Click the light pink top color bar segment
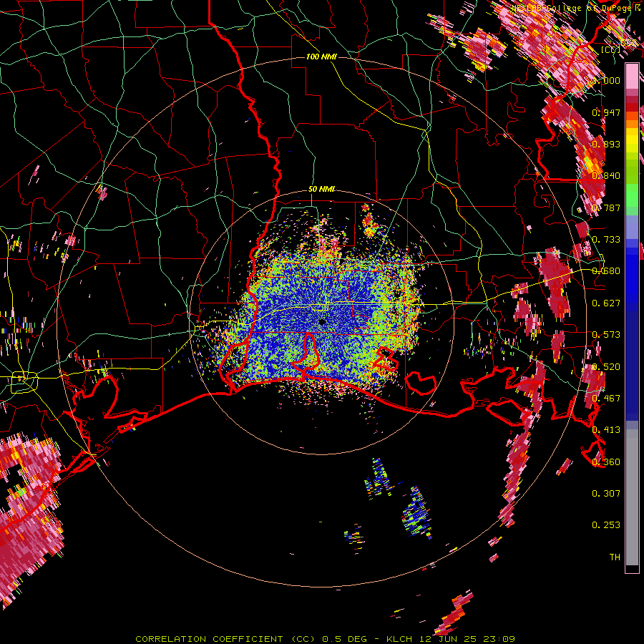This screenshot has width=644, height=644. tap(632, 76)
